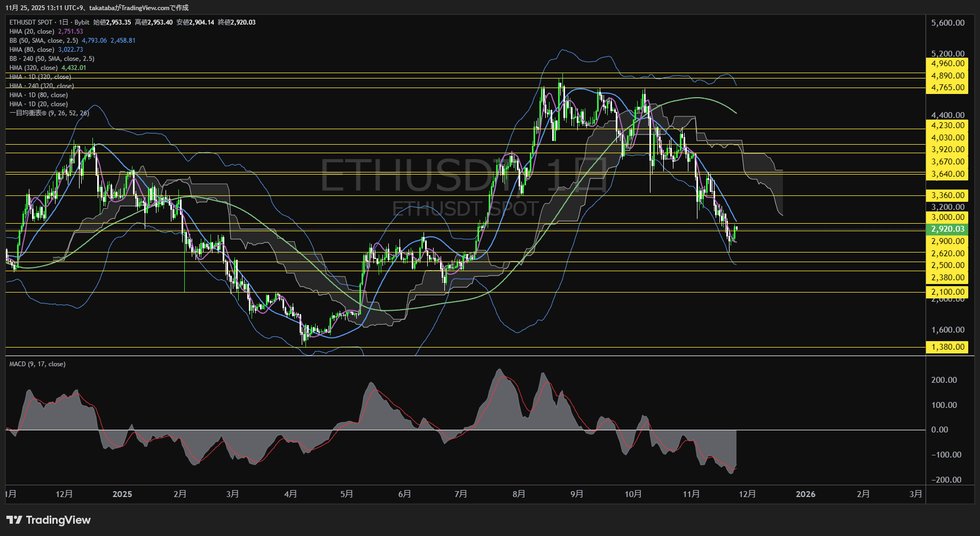Click the TradingView logo icon
This screenshot has width=980, height=536.
coord(14,520)
